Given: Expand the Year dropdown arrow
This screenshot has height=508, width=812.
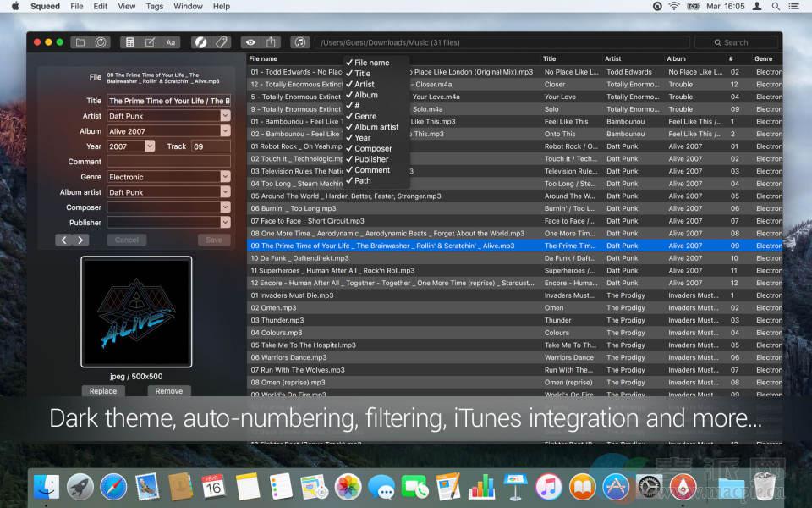Looking at the screenshot, I should [x=150, y=146].
